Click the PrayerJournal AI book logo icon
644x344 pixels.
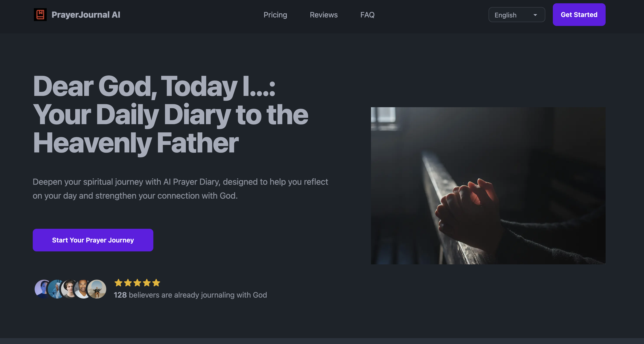pos(40,15)
